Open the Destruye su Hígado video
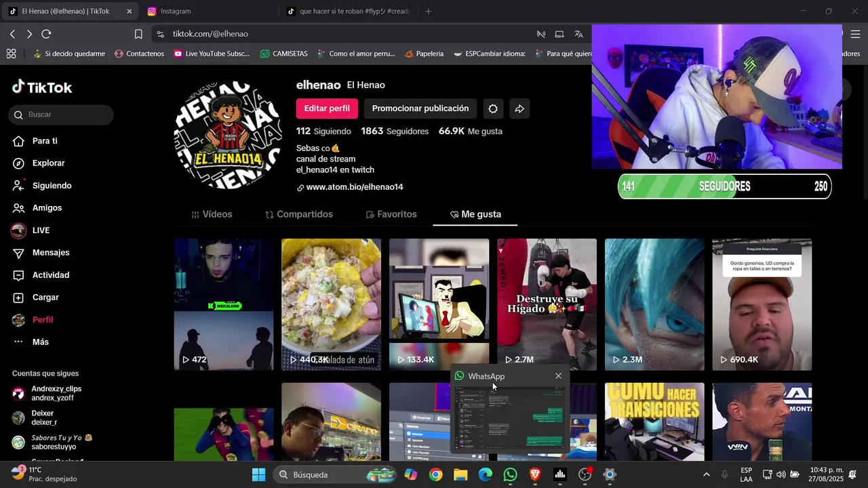The width and height of the screenshot is (868, 488). [x=547, y=304]
